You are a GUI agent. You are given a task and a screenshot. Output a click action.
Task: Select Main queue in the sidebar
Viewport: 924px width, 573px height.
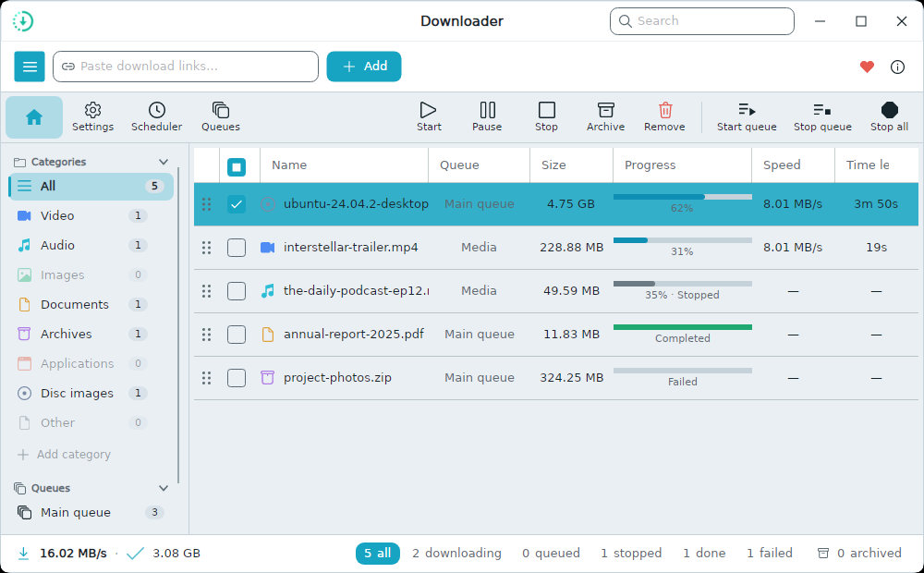click(91, 513)
